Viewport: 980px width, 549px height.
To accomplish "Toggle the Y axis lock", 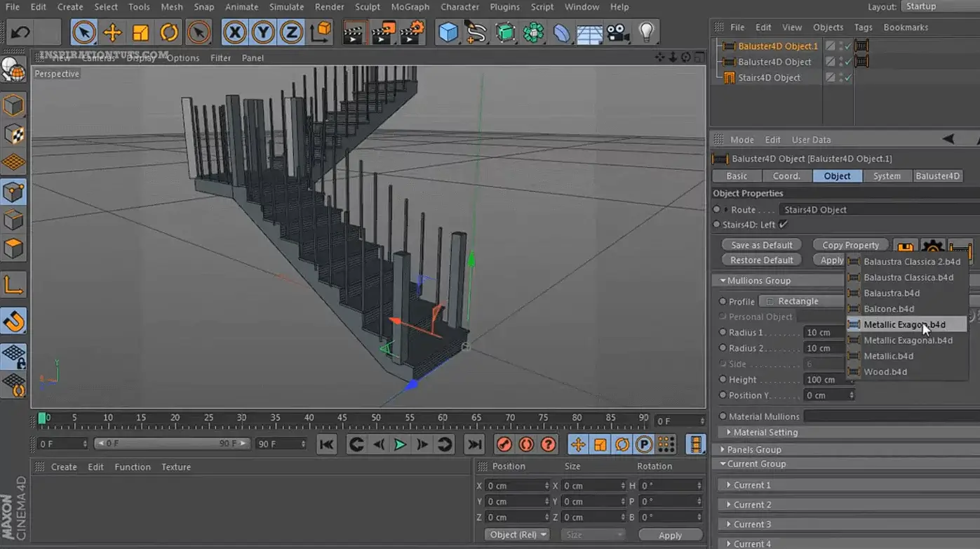I will 263,32.
